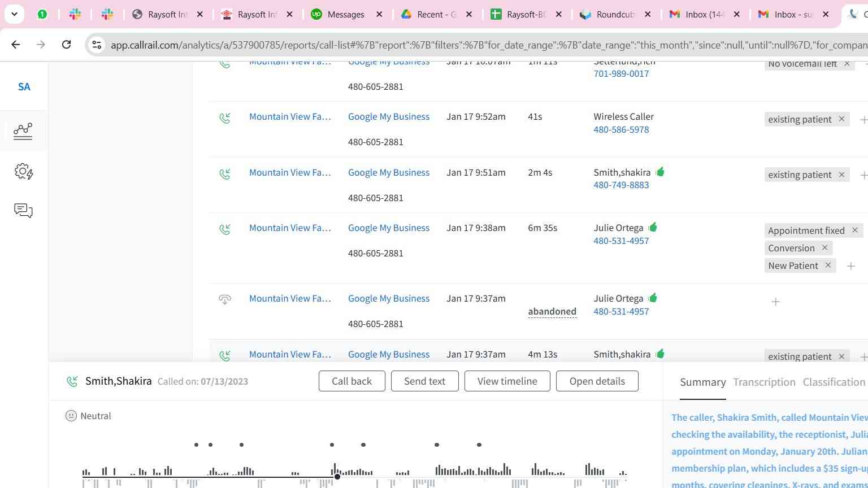Click the '6m 35s' duration cell
Viewport: 868px width, 488px height.
click(x=542, y=228)
